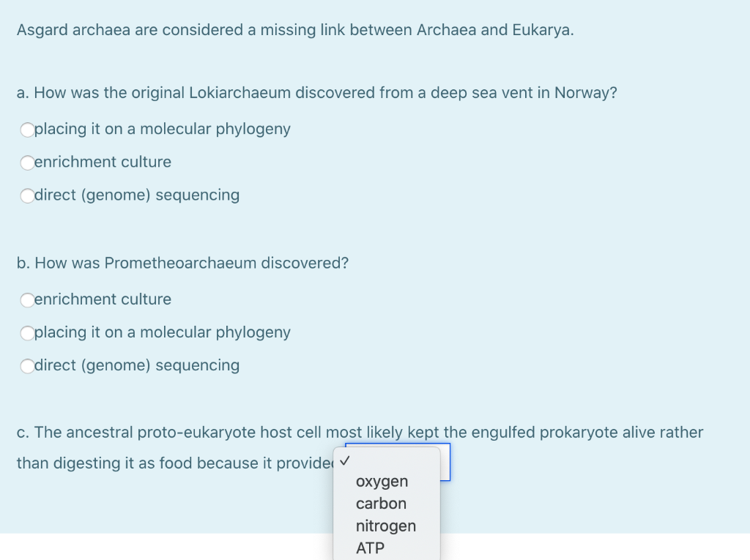Pick "direct (genome) sequencing" for question a
Image resolution: width=750 pixels, height=560 pixels.
28,195
